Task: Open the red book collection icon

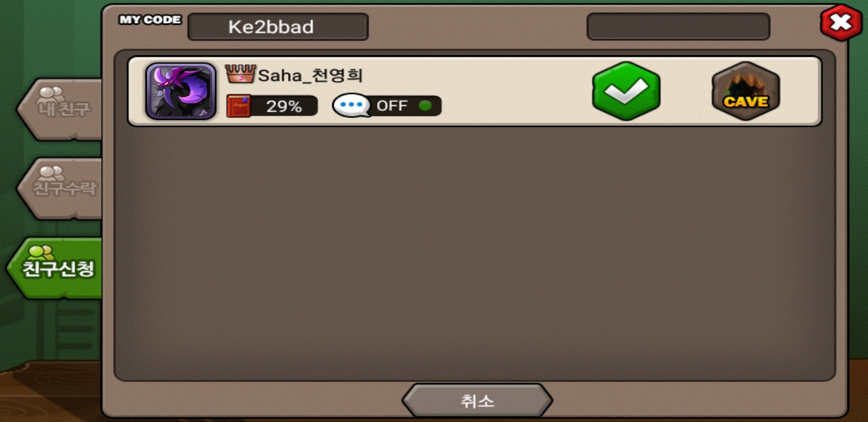Action: pos(239,106)
